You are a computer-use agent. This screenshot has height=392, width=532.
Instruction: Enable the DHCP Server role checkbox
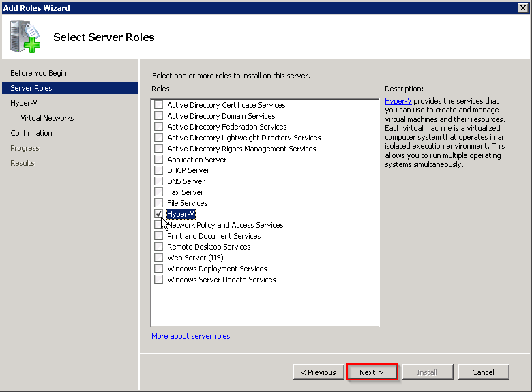coord(158,170)
